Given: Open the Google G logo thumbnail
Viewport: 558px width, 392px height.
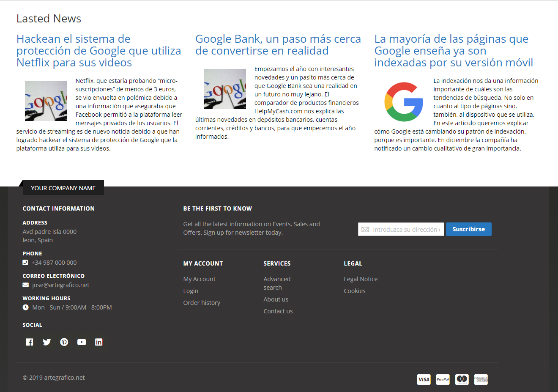Looking at the screenshot, I should click(404, 102).
